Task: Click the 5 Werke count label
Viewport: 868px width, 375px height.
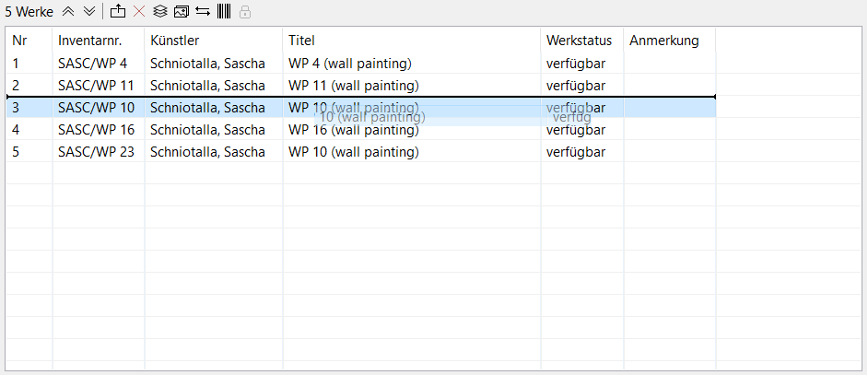Action: 29,12
